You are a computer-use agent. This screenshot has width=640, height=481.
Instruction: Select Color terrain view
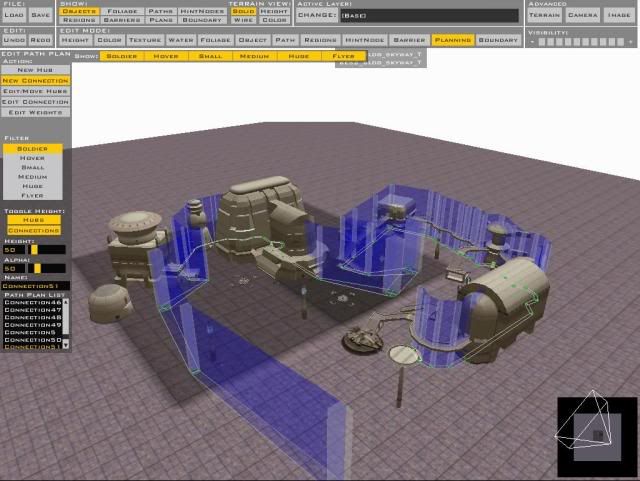coord(274,20)
